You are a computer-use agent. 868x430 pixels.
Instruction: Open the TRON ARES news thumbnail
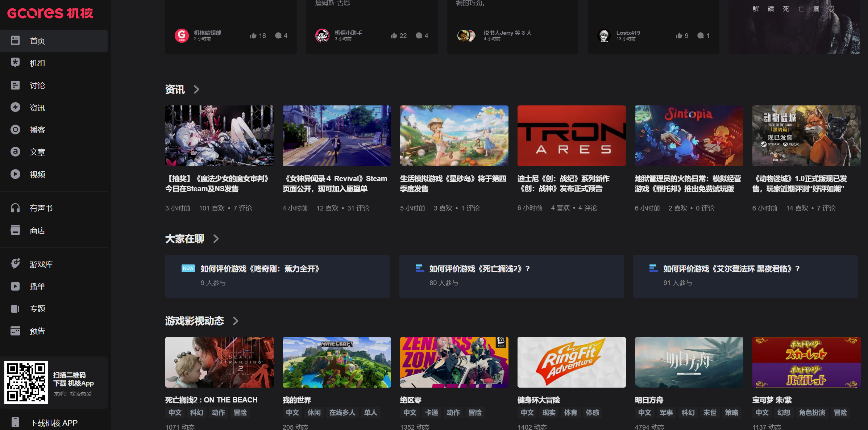pyautogui.click(x=572, y=136)
